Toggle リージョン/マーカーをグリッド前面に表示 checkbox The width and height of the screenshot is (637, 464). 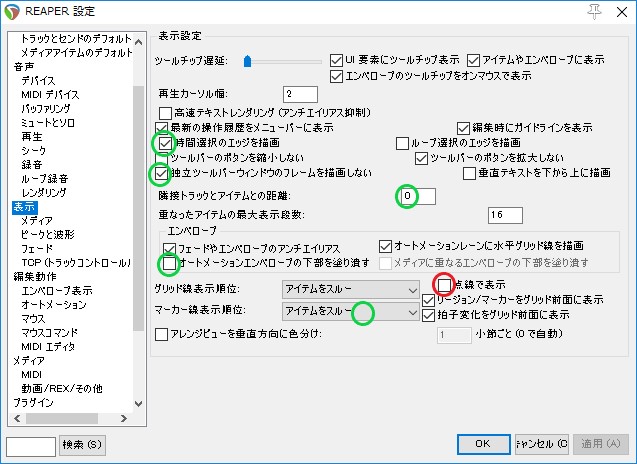[429, 300]
